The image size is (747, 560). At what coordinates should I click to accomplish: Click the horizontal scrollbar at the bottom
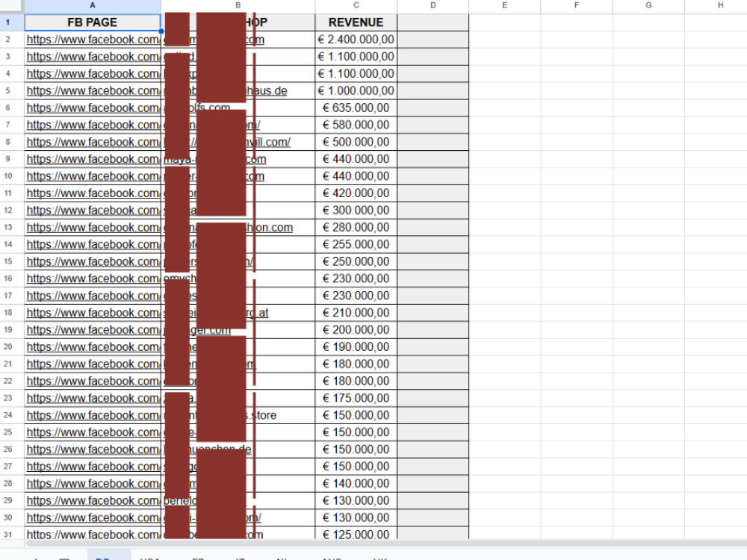pos(386,544)
